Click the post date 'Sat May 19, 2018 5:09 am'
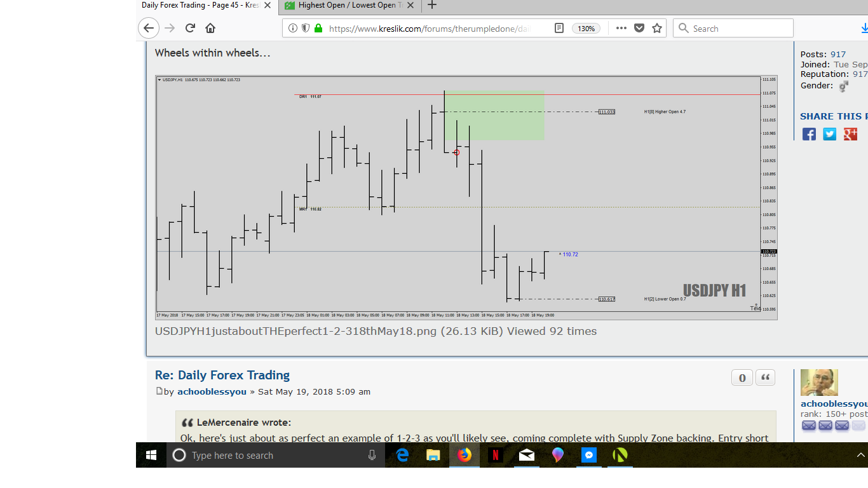 (x=314, y=391)
